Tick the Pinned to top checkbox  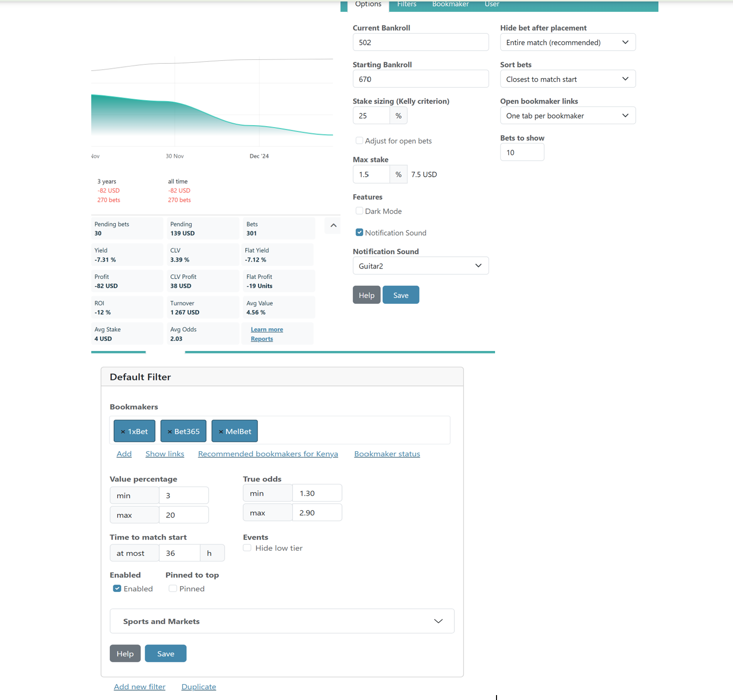coord(173,589)
